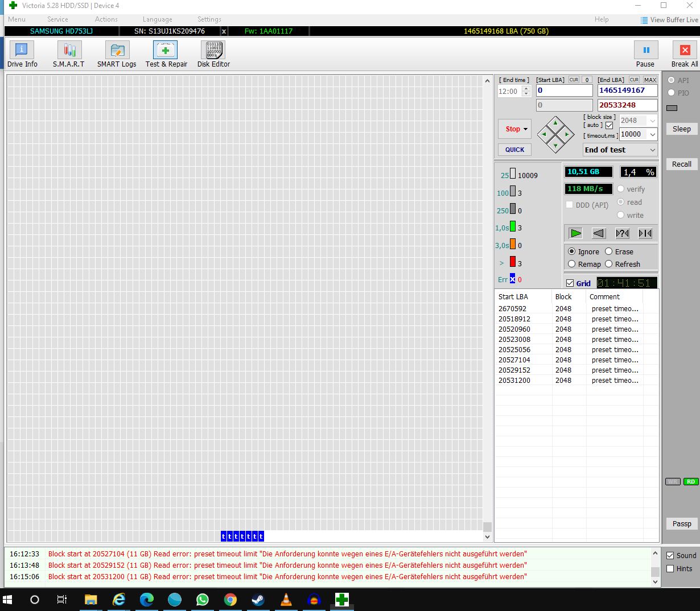The height and width of the screenshot is (611, 700).
Task: Select the Refresh radio option
Action: (x=609, y=264)
